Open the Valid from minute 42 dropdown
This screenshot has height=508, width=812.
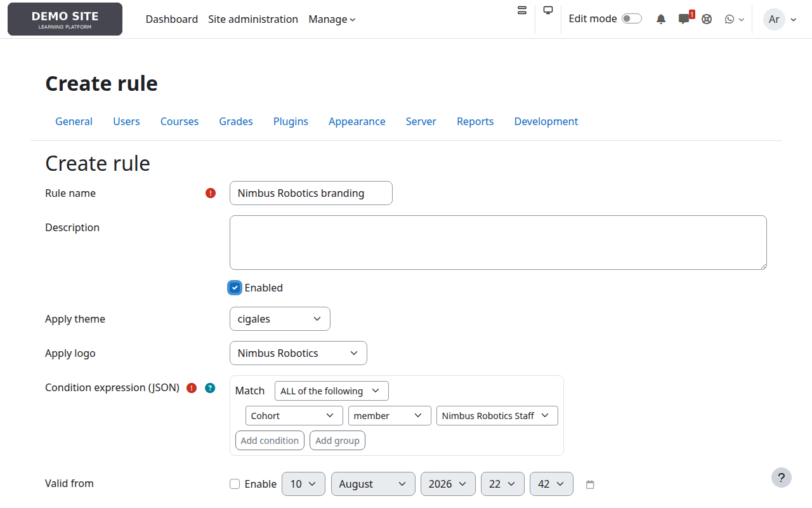tap(551, 484)
